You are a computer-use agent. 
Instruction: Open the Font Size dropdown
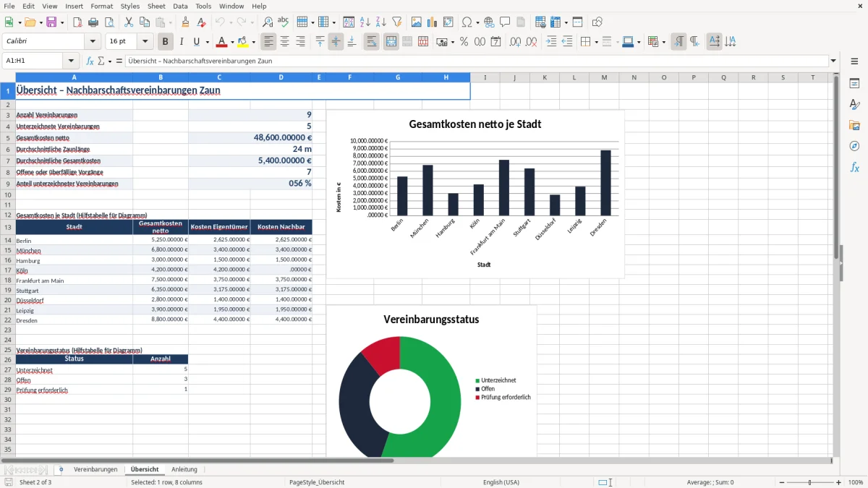[x=145, y=42]
